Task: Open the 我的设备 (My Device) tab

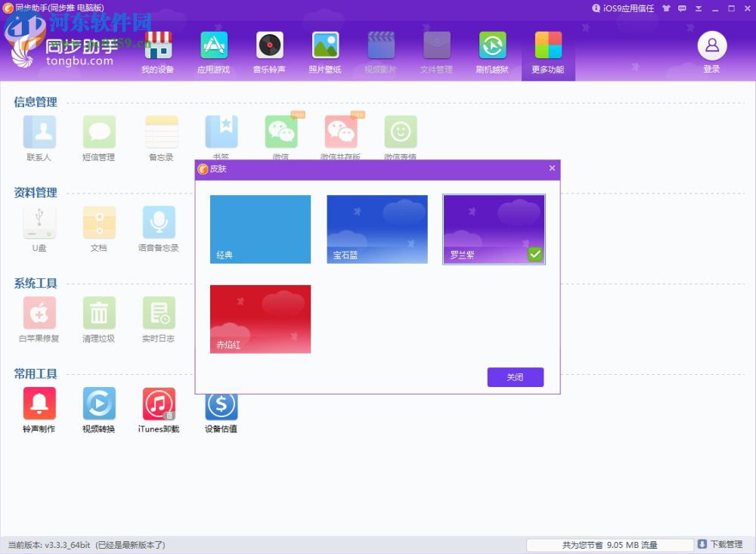Action: [x=158, y=52]
